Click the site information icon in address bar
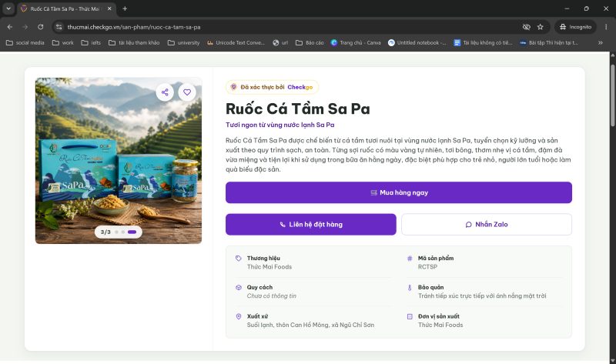 coord(59,27)
